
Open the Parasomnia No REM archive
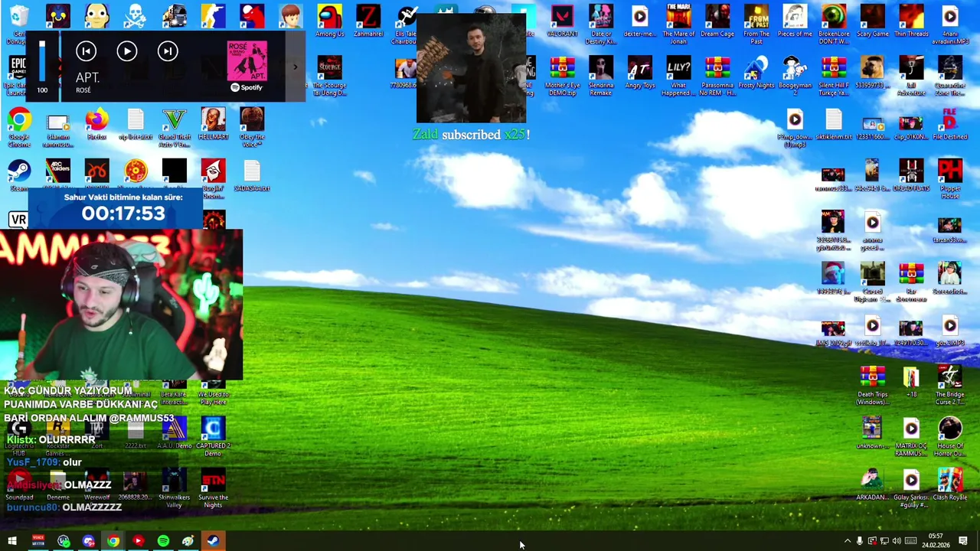[717, 77]
